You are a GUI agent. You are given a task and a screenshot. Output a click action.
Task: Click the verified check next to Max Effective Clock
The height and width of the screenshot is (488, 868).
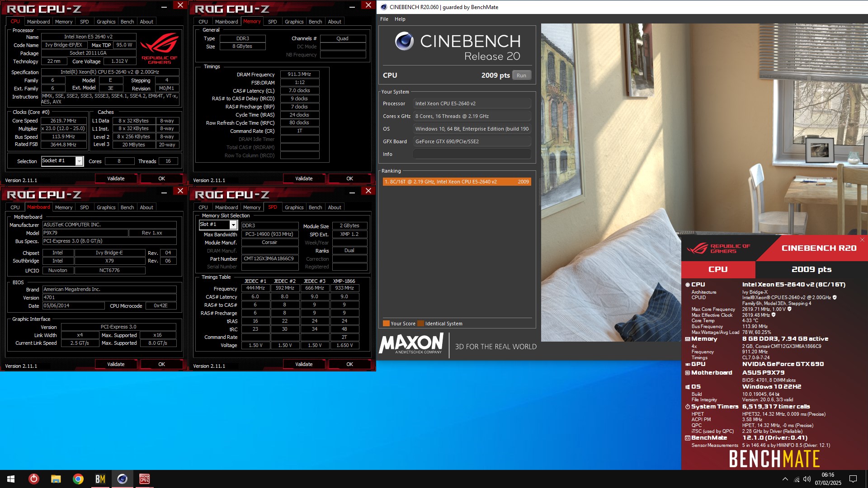click(774, 315)
